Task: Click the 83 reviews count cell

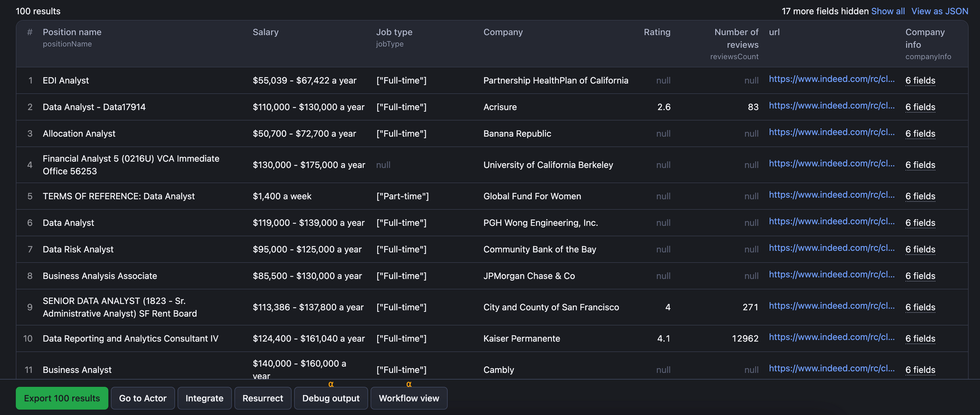Action: click(753, 107)
